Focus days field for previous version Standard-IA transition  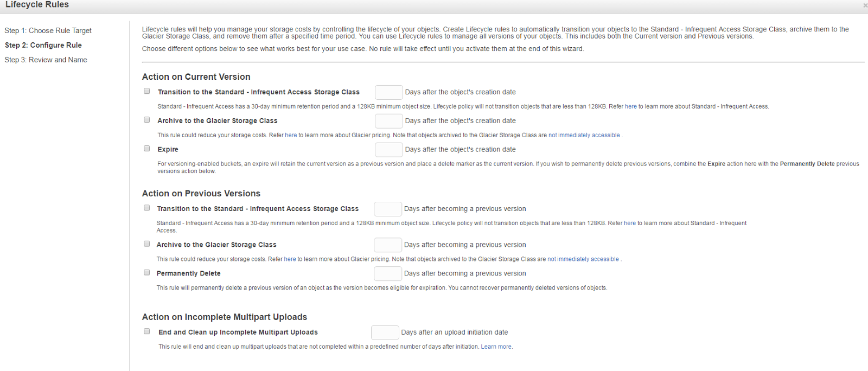coord(387,209)
